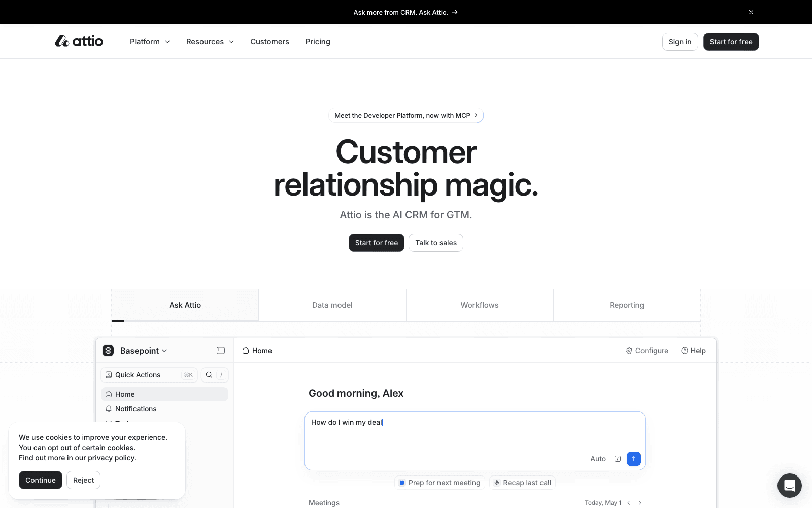This screenshot has height=508, width=812.
Task: Open the Developer Platform MCP announcement
Action: [x=406, y=115]
